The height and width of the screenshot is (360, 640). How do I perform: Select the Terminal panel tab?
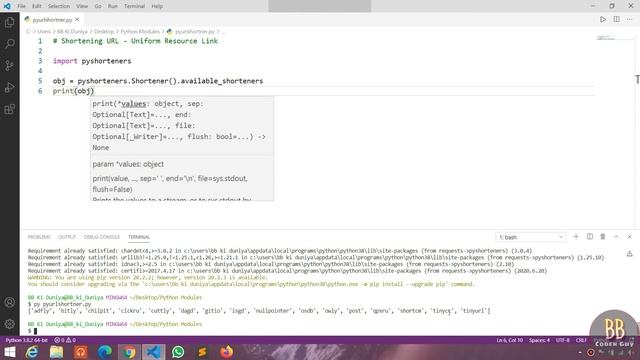139,237
